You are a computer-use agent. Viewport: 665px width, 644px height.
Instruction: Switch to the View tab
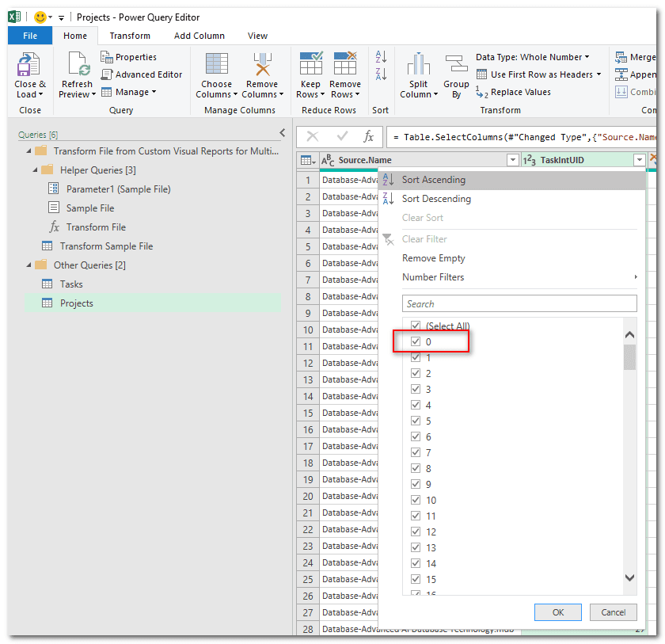coord(258,36)
